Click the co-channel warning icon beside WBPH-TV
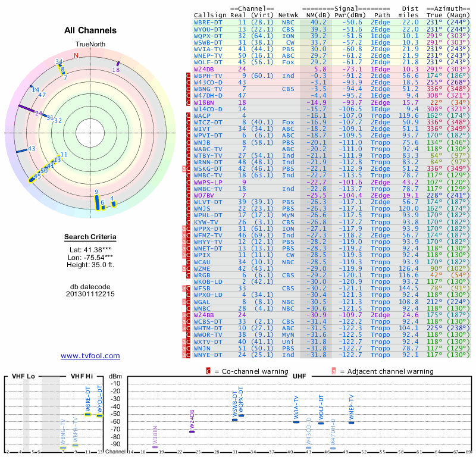The image size is (476, 457). tap(189, 76)
